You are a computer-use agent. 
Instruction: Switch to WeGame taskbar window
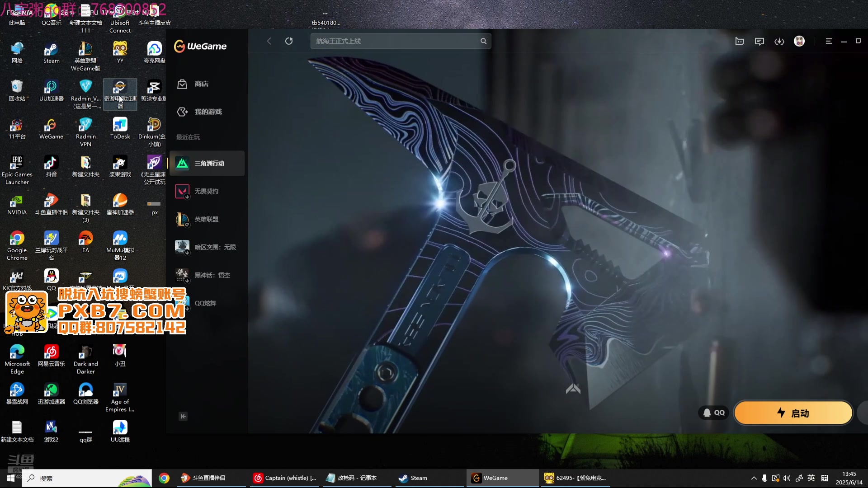pyautogui.click(x=503, y=478)
